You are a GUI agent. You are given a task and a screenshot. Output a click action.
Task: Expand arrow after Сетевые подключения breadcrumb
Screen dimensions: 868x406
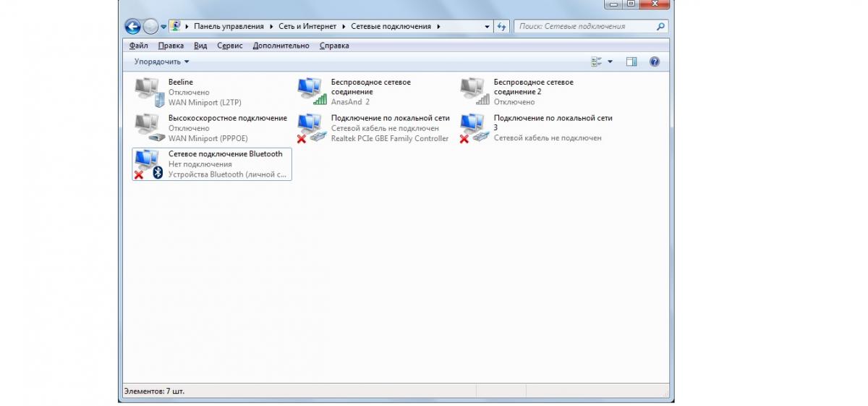coord(438,26)
